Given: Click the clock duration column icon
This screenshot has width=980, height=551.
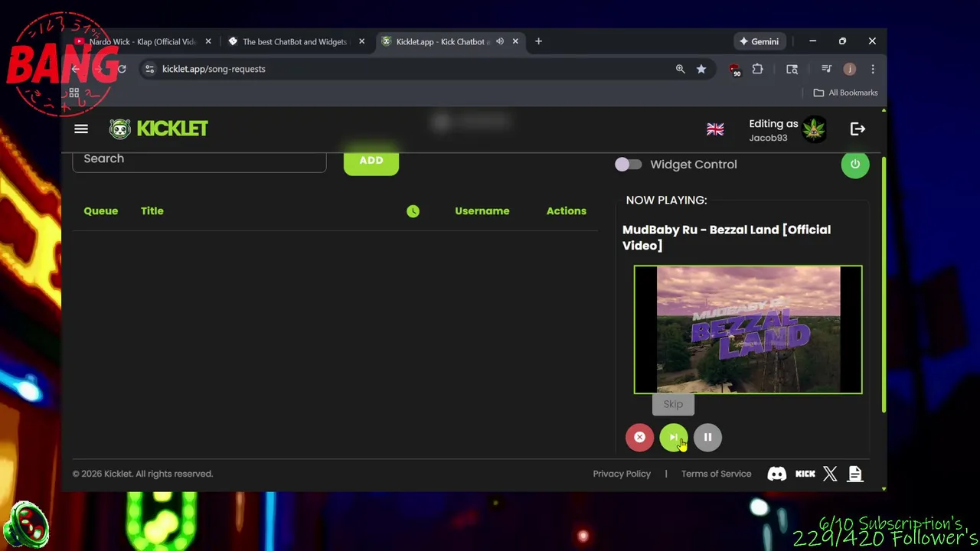Looking at the screenshot, I should pos(413,211).
